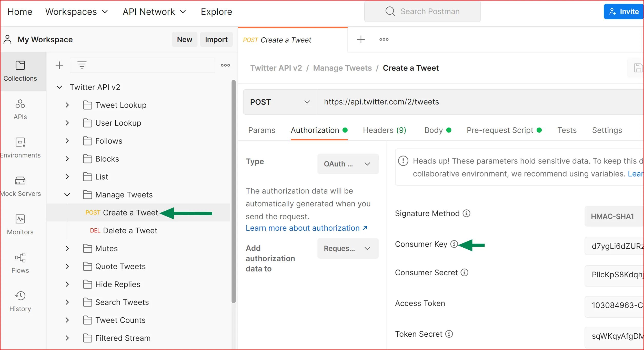Open the Mock Servers panel
This screenshot has width=644, height=350.
pyautogui.click(x=20, y=186)
